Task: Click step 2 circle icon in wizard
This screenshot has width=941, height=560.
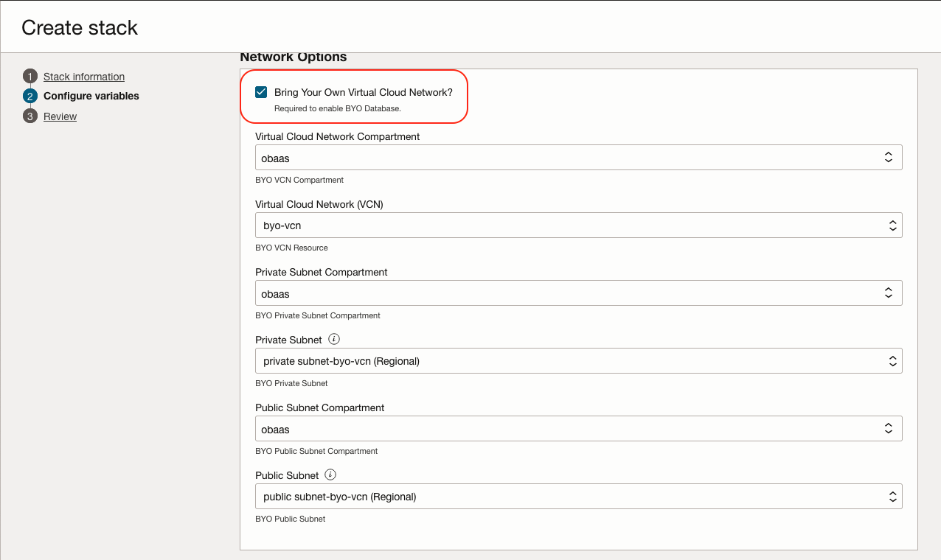Action: pos(30,97)
